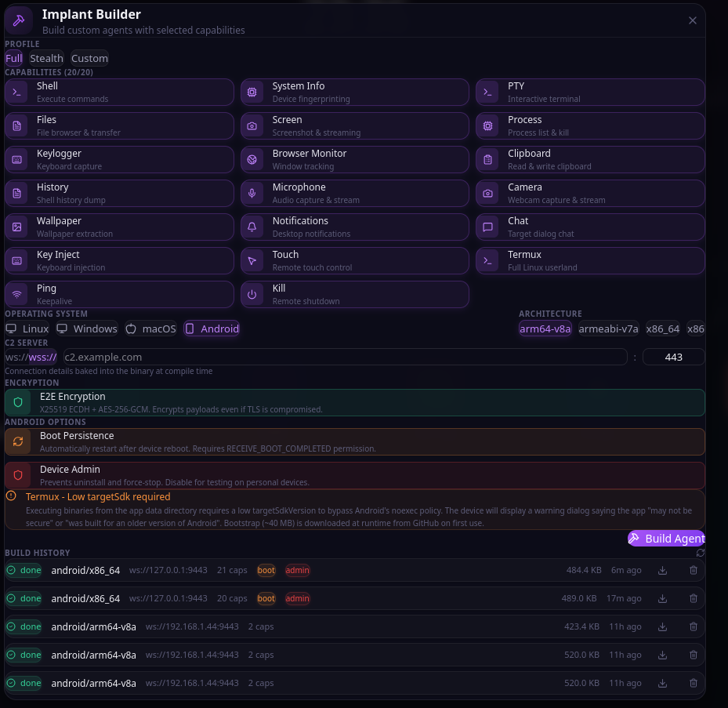This screenshot has width=728, height=708.
Task: Disable the Device Admin protection
Action: pyautogui.click(x=355, y=475)
